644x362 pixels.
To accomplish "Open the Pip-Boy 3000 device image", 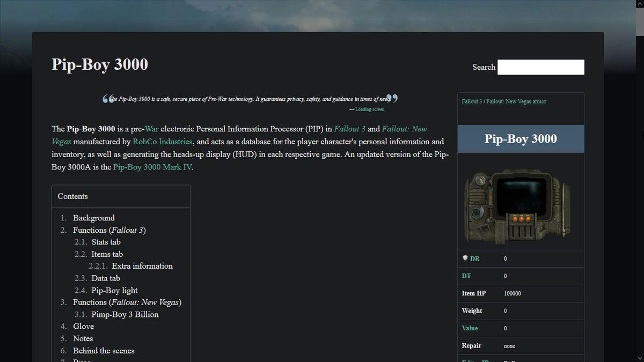I will pos(517,206).
